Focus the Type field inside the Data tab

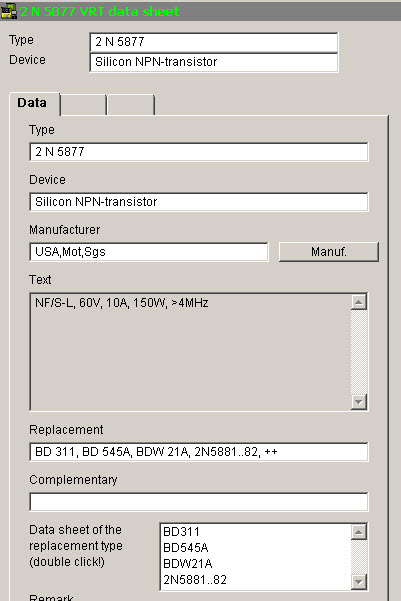[199, 152]
